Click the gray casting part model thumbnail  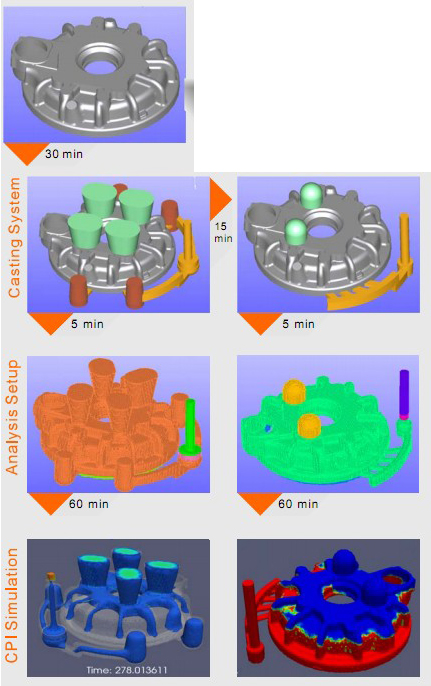(95, 74)
